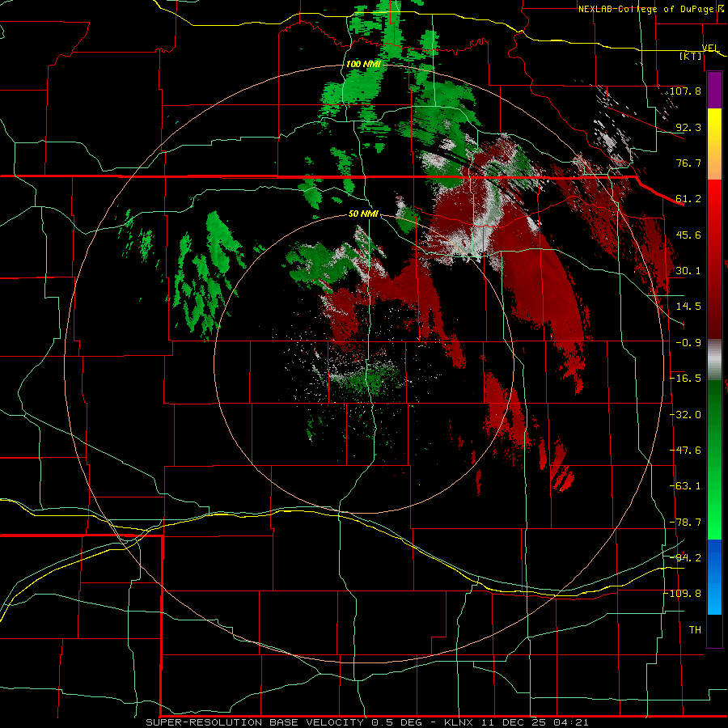This screenshot has height=728, width=728.
Task: Click the 14.5 scale value
Action: click(688, 307)
